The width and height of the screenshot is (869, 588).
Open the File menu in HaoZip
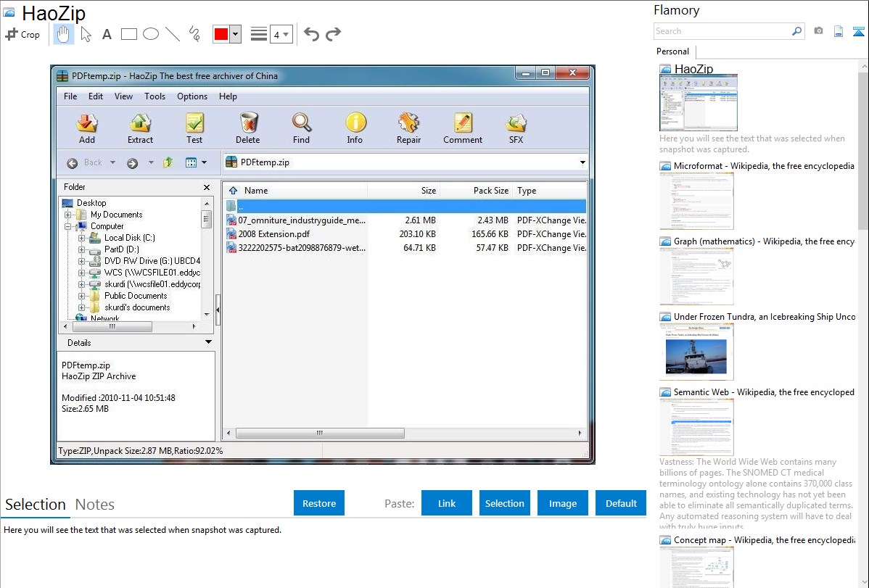point(70,96)
